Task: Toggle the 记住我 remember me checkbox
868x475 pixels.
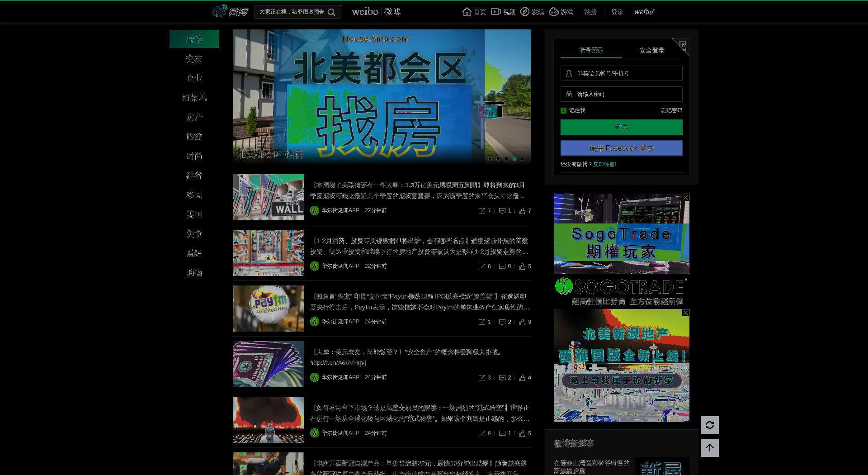Action: [x=563, y=110]
